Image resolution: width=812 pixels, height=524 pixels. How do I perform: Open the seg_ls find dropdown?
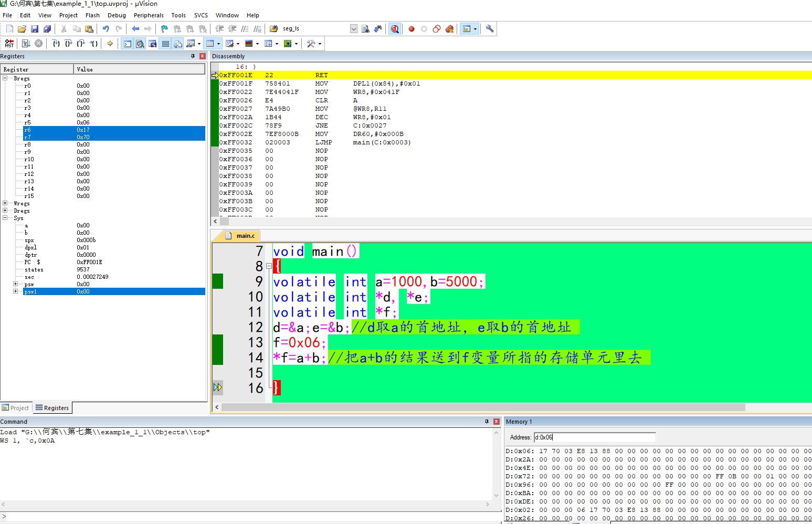click(x=353, y=29)
